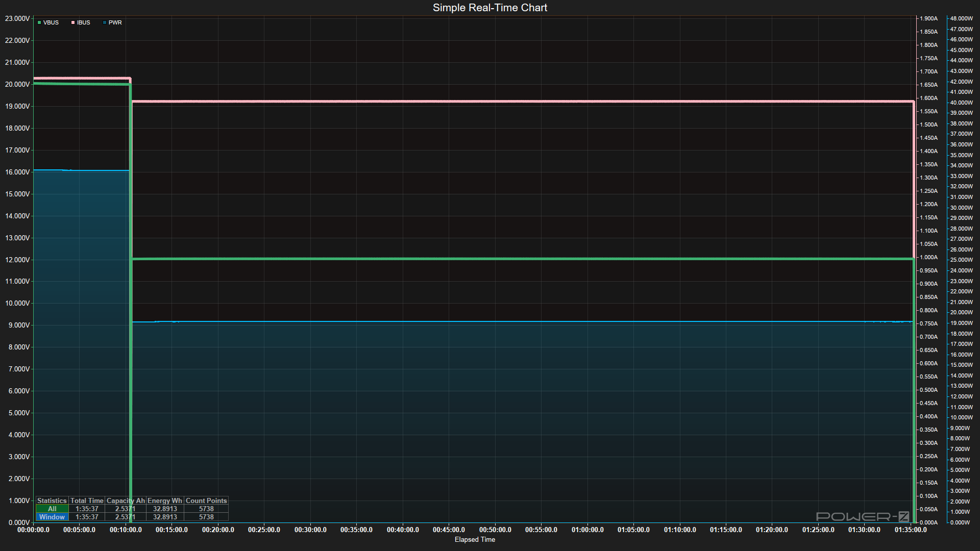Screen dimensions: 980x551
Task: Click the 00:50:00.0 time axis label
Action: click(495, 530)
